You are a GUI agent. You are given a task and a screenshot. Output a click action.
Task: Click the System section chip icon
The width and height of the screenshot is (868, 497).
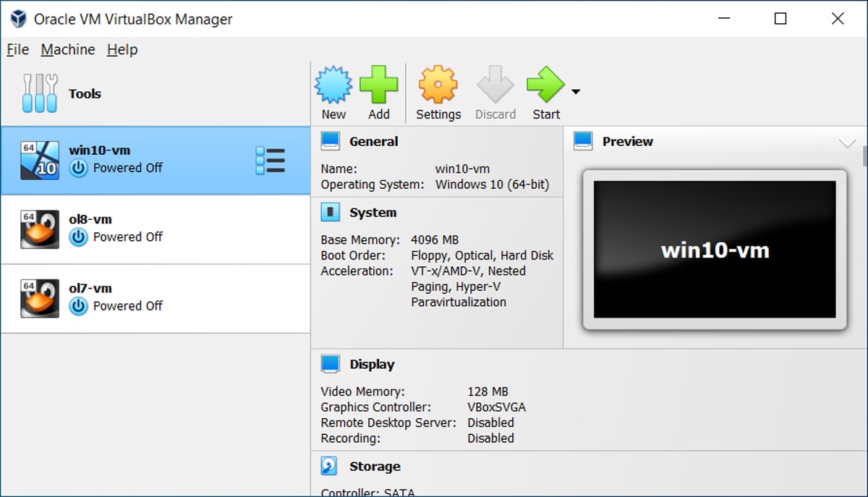coord(330,211)
